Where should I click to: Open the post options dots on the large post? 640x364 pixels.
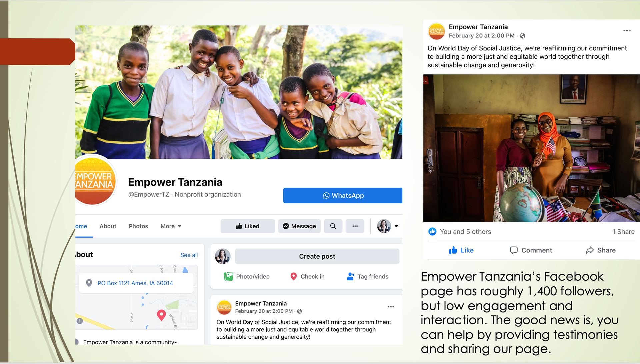pos(627,30)
